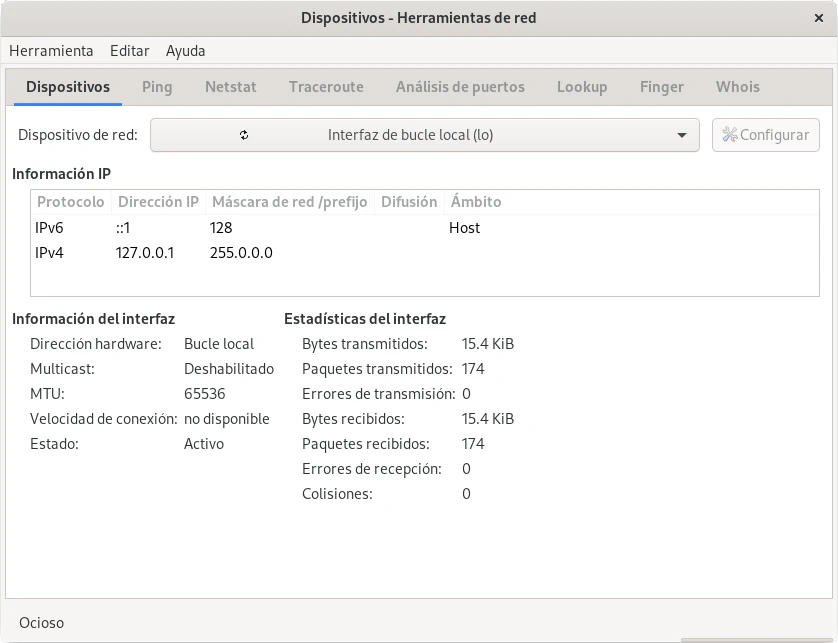
Task: Switch to the Ping tab
Action: pos(157,87)
